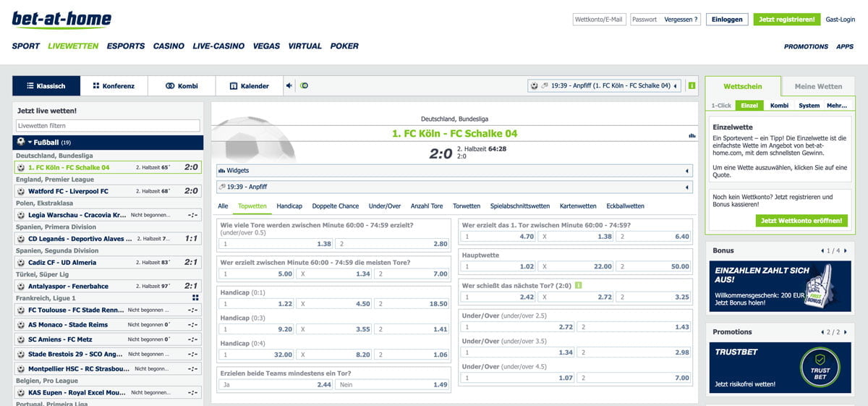The width and height of the screenshot is (868, 406).
Task: Click soccer ball icon next to Cadiz CF row
Action: pos(21,263)
